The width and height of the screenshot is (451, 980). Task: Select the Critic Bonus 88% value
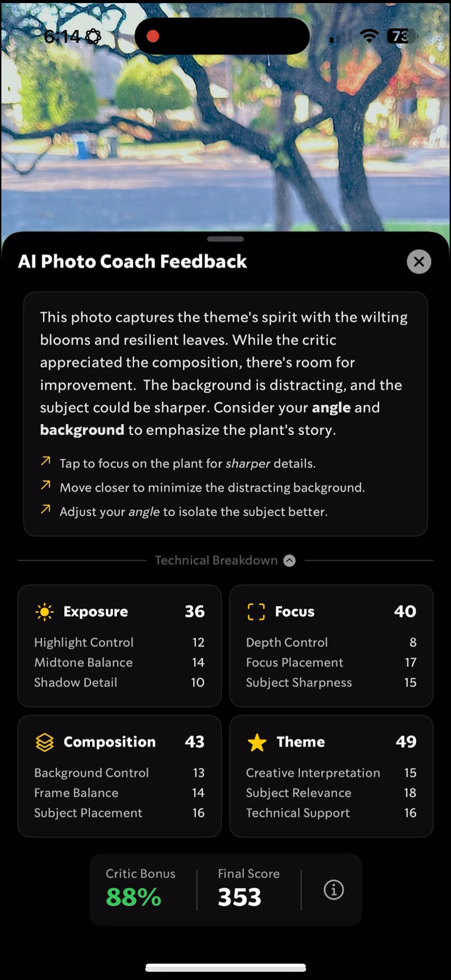[134, 897]
